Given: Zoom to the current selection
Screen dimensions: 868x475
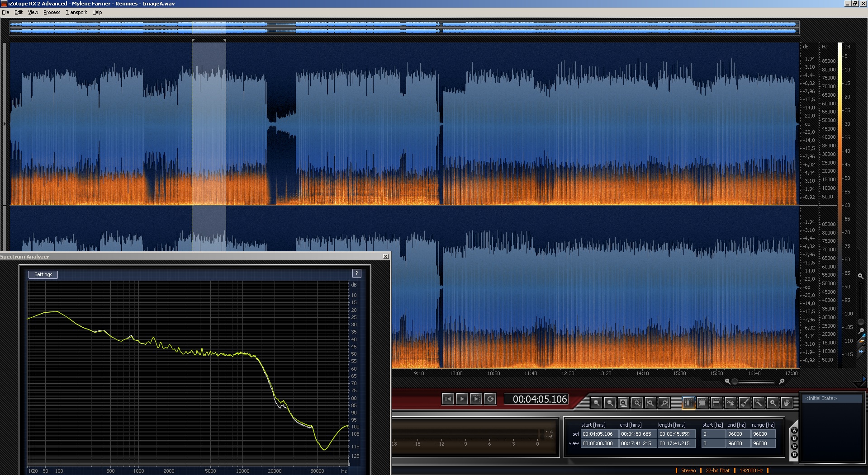Looking at the screenshot, I should coord(637,403).
